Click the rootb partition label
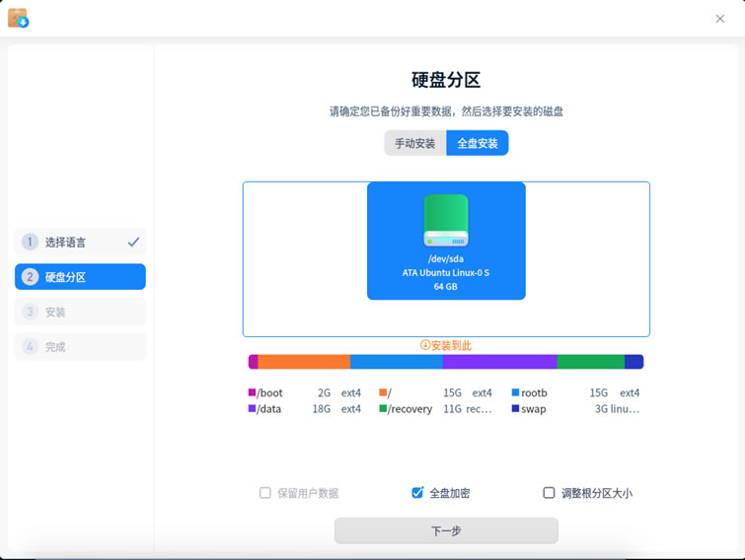The image size is (745, 560). pyautogui.click(x=534, y=393)
